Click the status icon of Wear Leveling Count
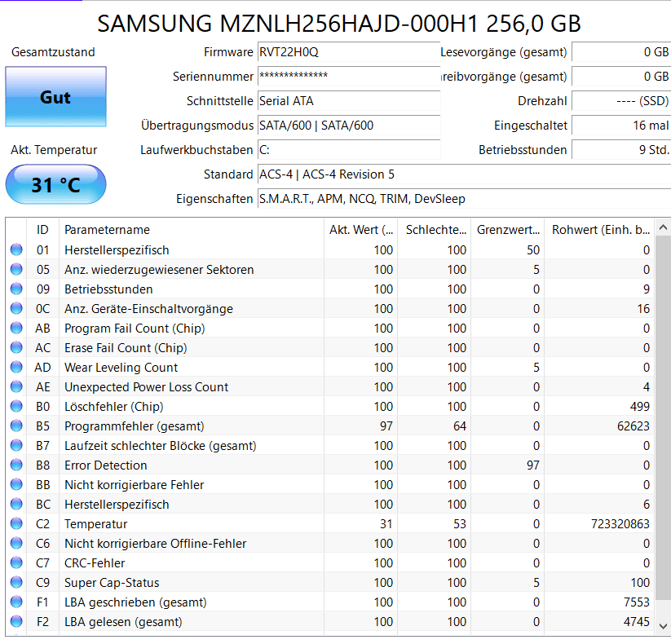 point(16,367)
